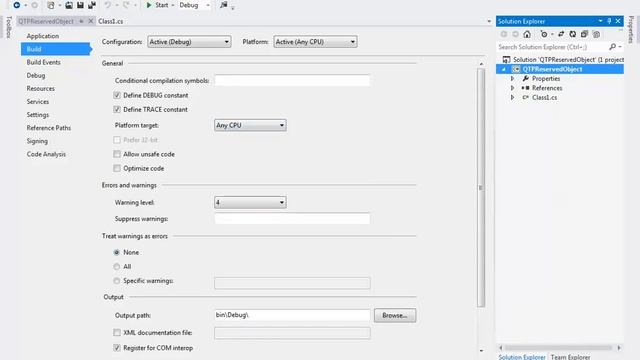Check the XML documentation file checkbox

[x=117, y=333]
